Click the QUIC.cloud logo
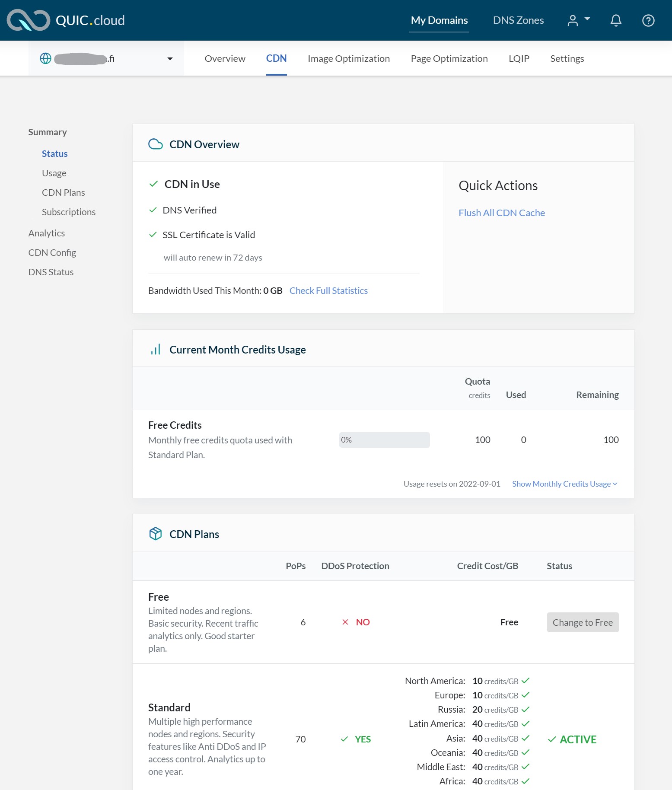 (66, 20)
